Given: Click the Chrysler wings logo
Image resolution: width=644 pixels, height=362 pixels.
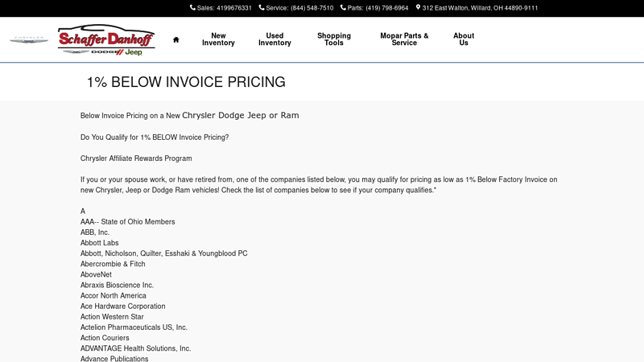Looking at the screenshot, I should click(29, 39).
